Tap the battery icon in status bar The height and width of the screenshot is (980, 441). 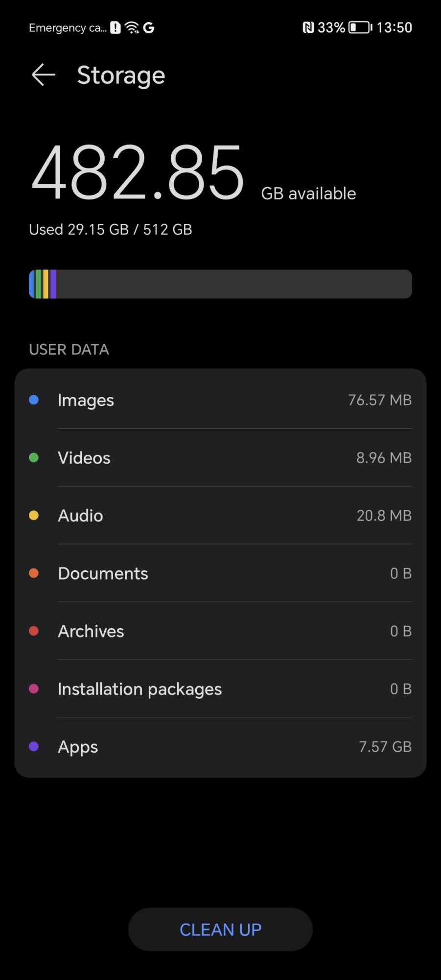tap(360, 28)
